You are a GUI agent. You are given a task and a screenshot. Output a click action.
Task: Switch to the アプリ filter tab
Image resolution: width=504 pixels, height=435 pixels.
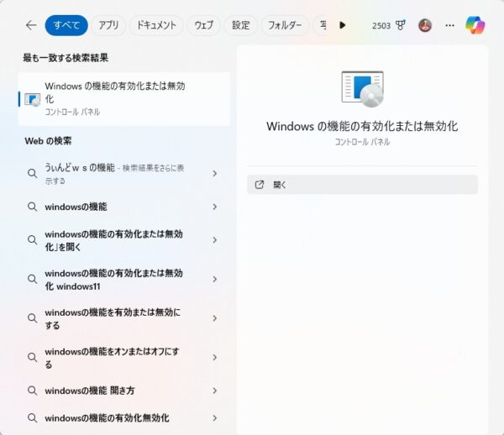pyautogui.click(x=108, y=25)
